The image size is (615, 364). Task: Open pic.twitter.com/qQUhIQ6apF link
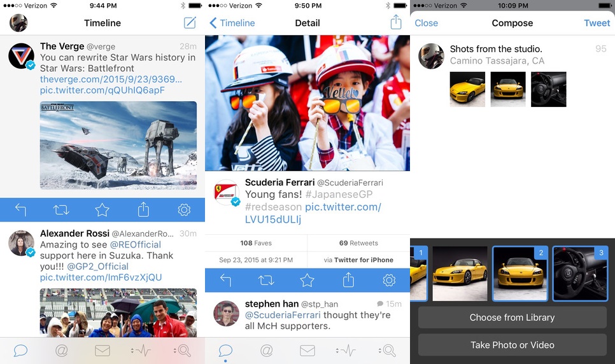click(102, 90)
